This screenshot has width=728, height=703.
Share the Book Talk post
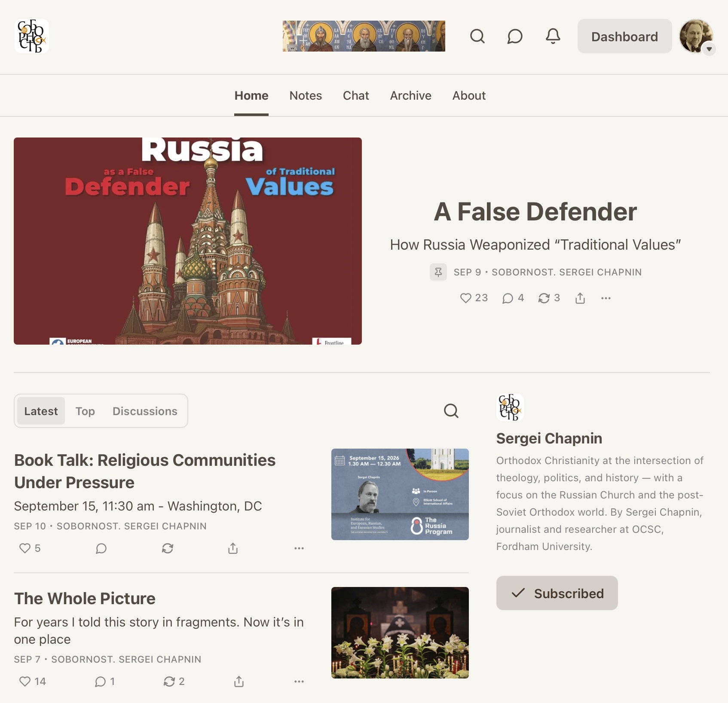pos(232,548)
